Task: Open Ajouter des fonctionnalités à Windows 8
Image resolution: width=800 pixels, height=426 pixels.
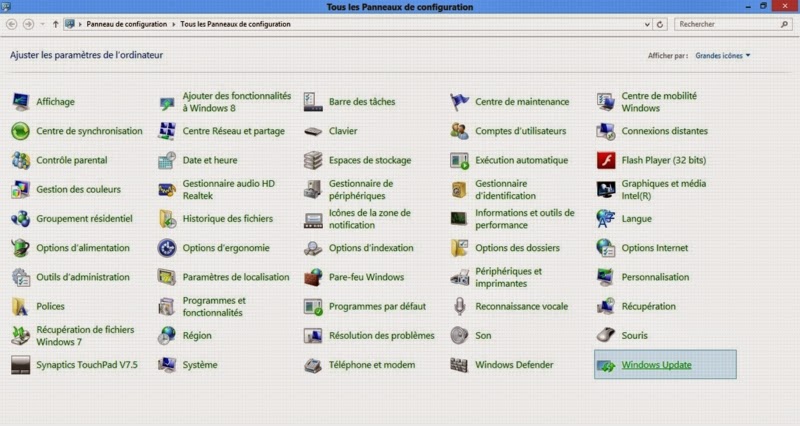Action: tap(237, 102)
